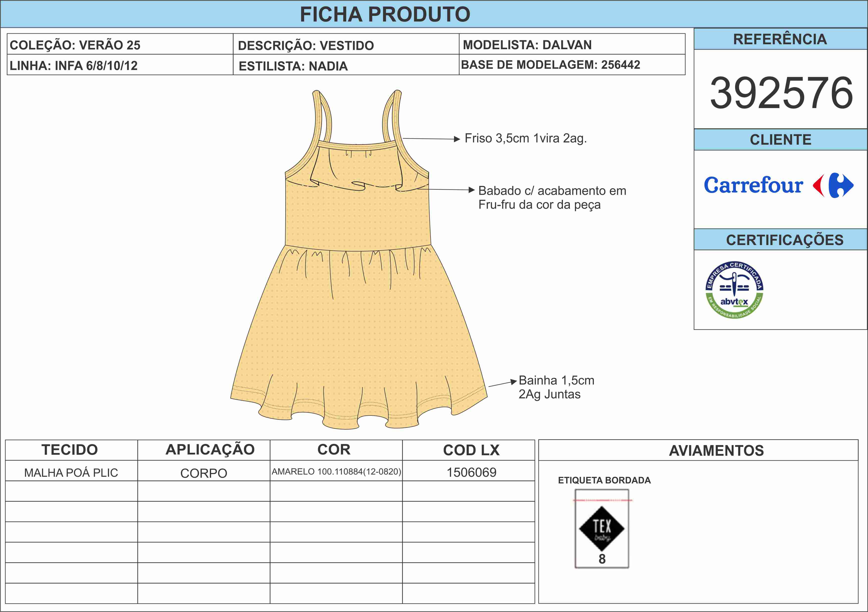Click the Carrefour logo

778,185
